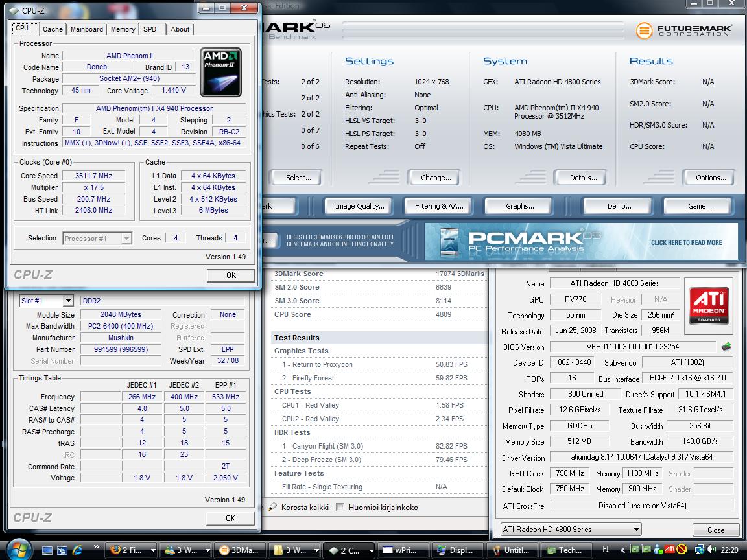
Task: Click Driver Version field in GPU-Z
Action: click(x=641, y=457)
